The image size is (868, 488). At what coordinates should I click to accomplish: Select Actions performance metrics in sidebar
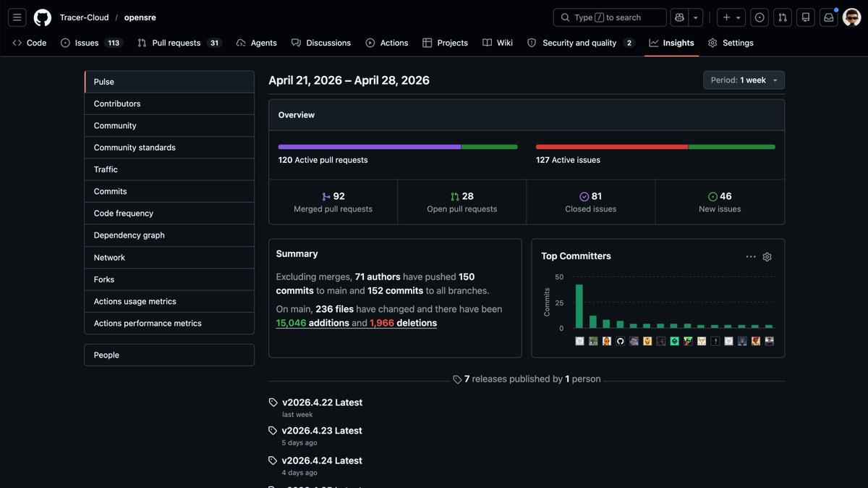coord(169,324)
